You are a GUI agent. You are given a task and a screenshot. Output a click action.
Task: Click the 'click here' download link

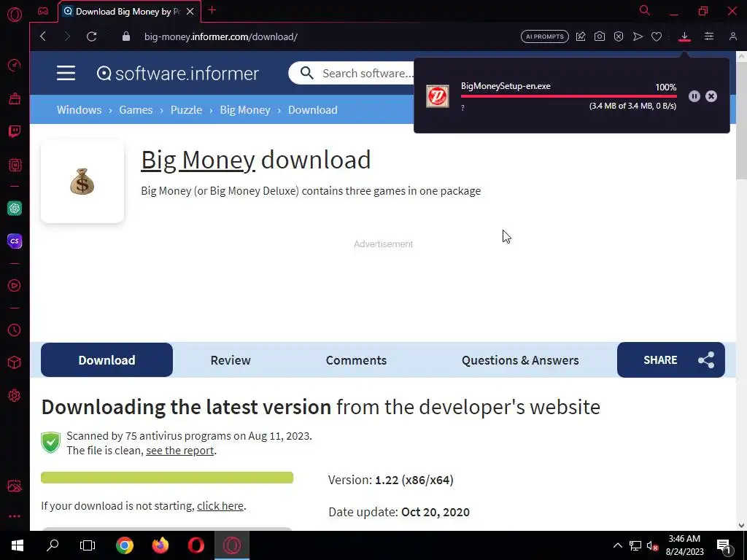[x=220, y=506]
